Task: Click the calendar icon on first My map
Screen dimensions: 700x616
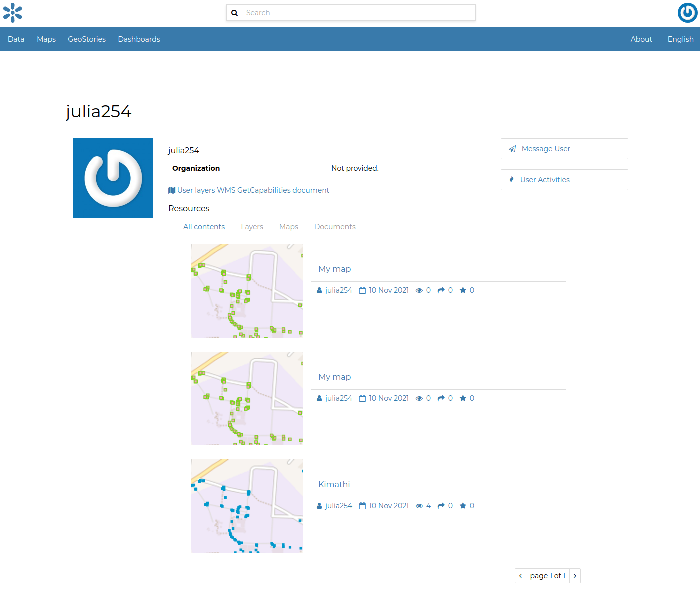Action: coord(362,290)
